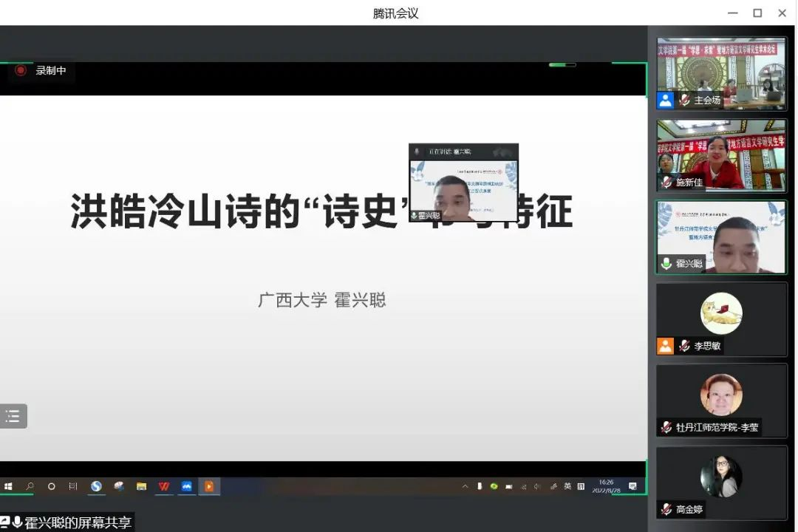The width and height of the screenshot is (798, 532).
Task: Click the blue host badge beside 主会场
Action: point(666,100)
